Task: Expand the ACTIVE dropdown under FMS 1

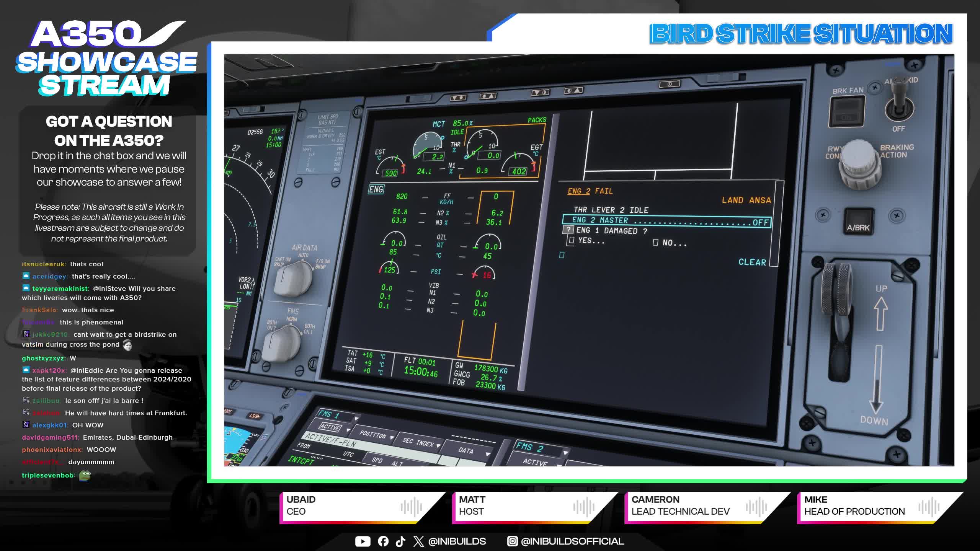Action: (348, 430)
